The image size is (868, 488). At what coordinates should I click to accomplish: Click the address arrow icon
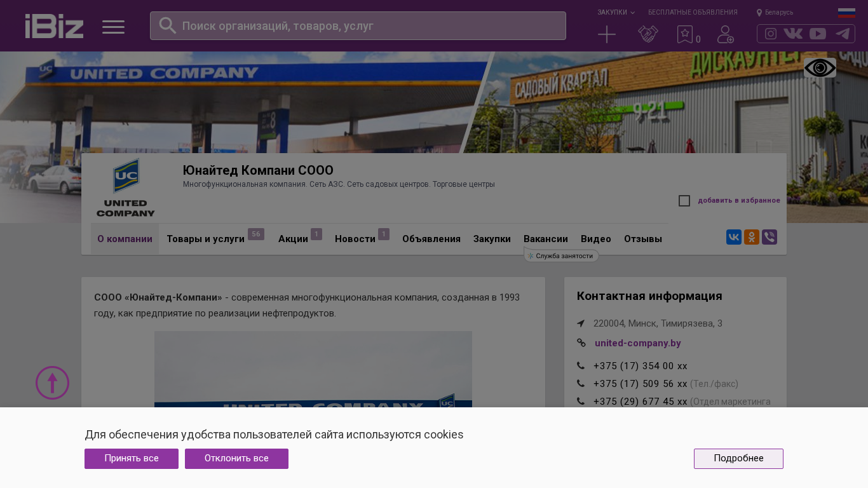581,323
